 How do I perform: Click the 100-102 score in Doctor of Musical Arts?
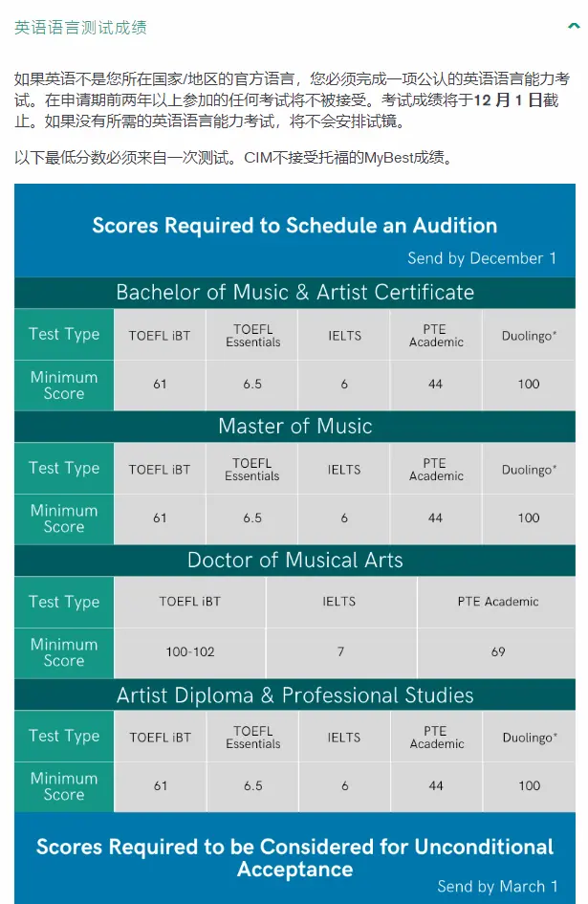tap(190, 651)
